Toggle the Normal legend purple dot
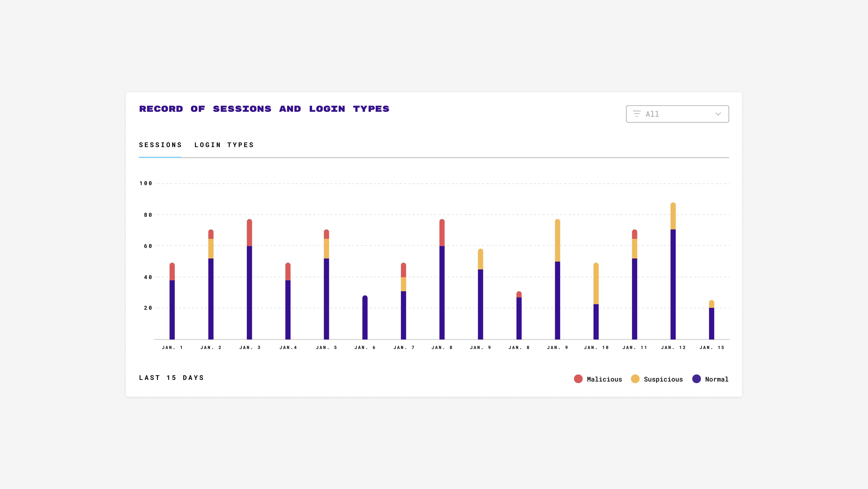 click(x=696, y=379)
